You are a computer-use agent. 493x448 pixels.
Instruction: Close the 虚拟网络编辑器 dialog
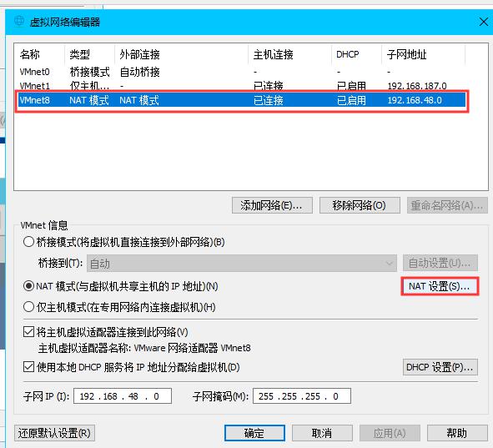[x=484, y=22]
